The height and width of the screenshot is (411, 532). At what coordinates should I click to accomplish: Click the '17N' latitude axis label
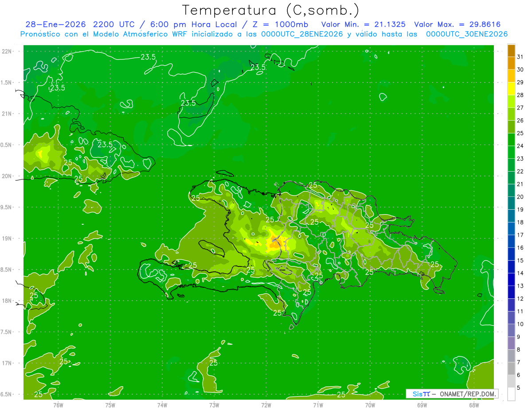(x=7, y=363)
